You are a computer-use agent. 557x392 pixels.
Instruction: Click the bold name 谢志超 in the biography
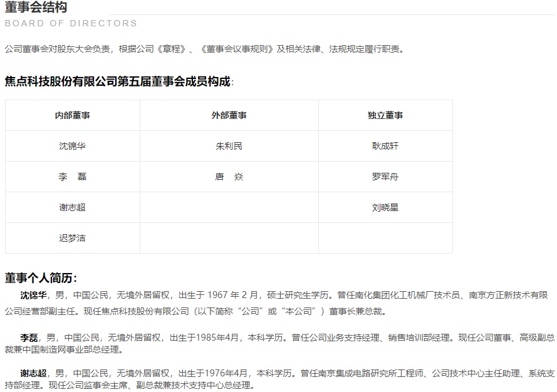point(33,373)
